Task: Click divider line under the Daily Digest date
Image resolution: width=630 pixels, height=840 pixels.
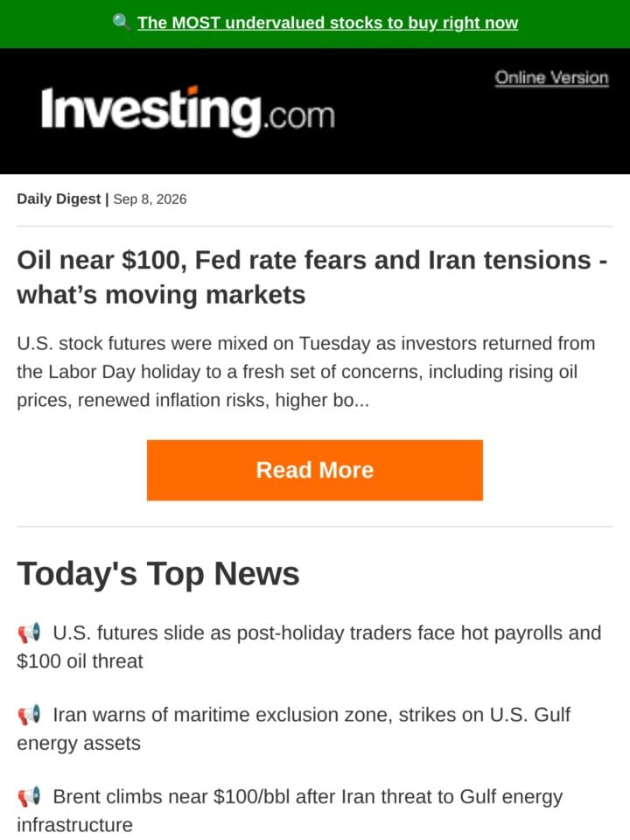Action: click(314, 226)
